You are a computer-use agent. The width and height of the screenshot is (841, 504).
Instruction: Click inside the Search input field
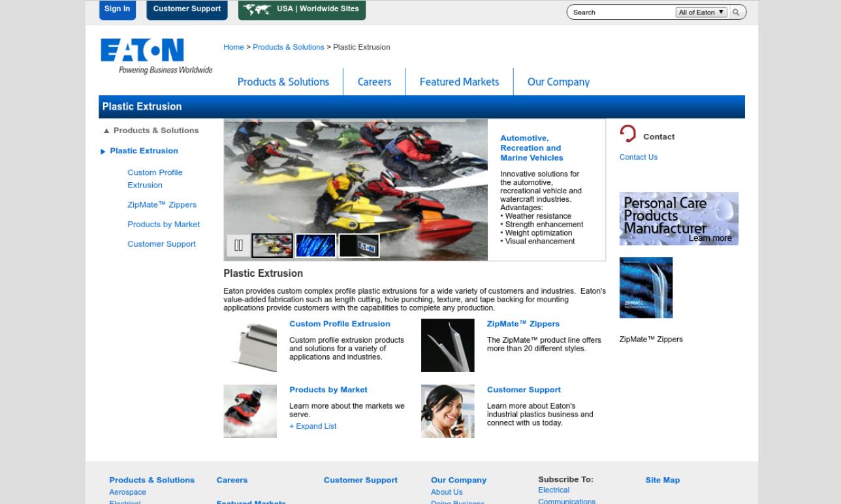tap(620, 12)
